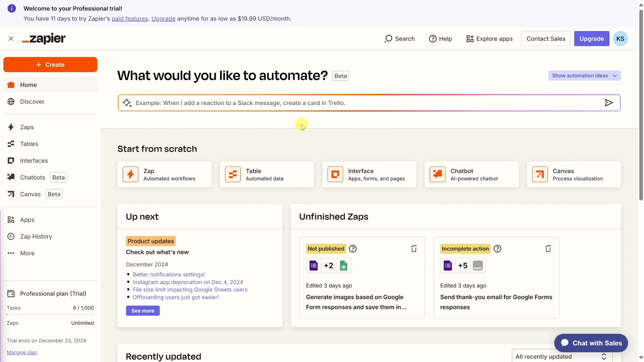Close the sidebar with the X icon
The image size is (644, 362).
point(11,39)
